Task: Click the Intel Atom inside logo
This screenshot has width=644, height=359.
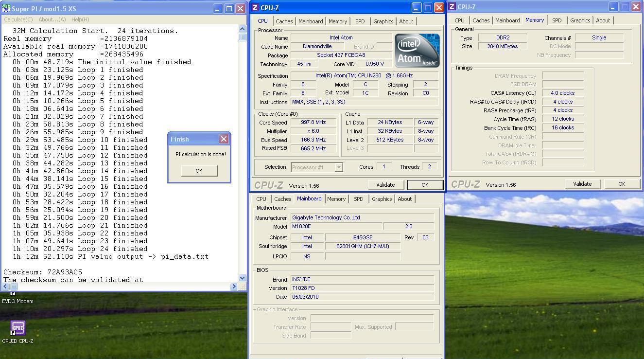Action: point(417,50)
